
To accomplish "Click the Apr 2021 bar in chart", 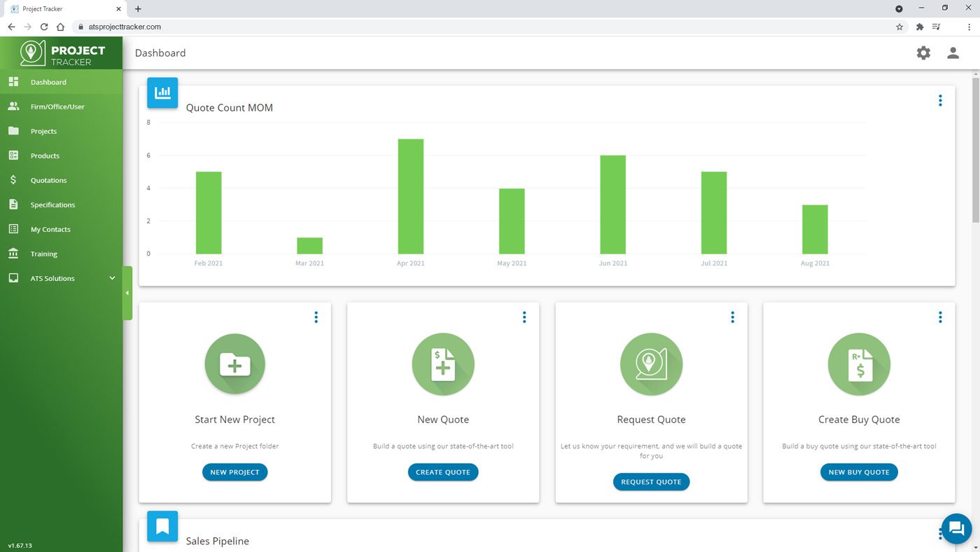I will [411, 196].
